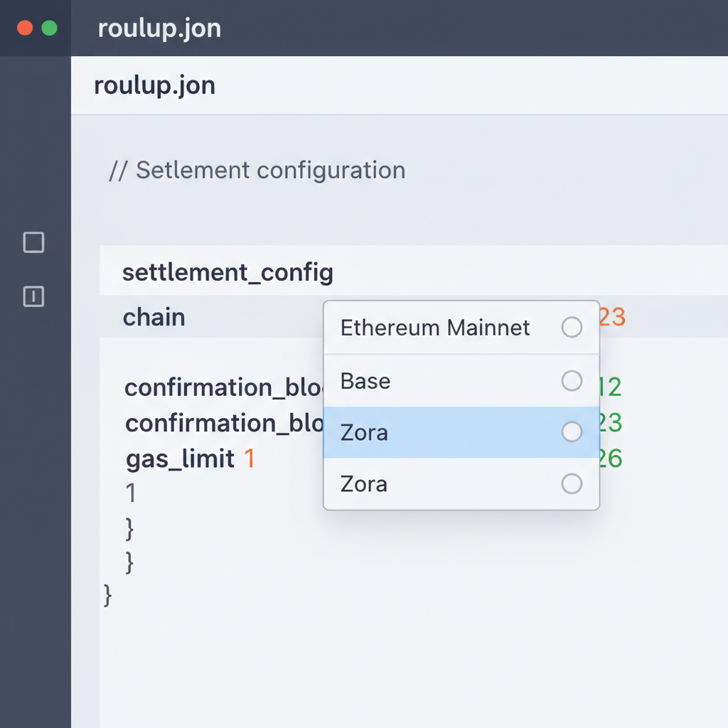Screen dimensions: 728x728
Task: Click the green traffic light button
Action: (x=48, y=28)
